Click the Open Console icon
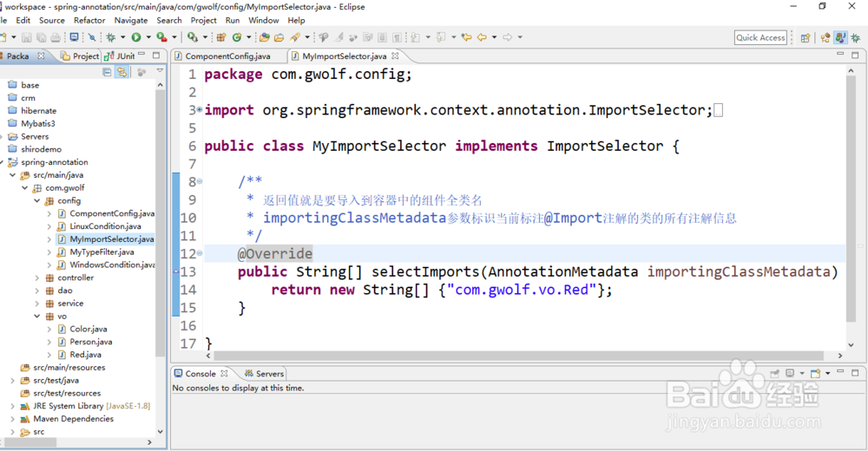 tap(815, 374)
